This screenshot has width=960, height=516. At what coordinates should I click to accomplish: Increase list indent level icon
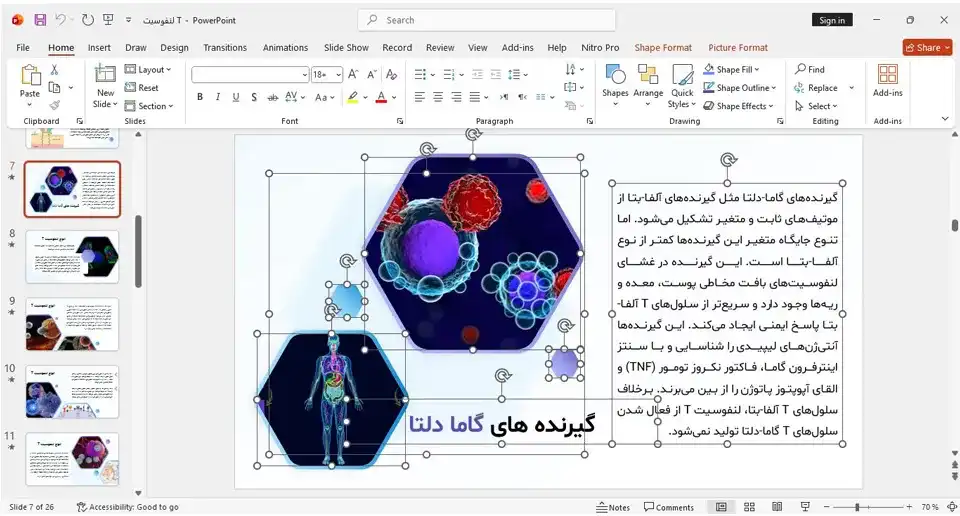[495, 75]
